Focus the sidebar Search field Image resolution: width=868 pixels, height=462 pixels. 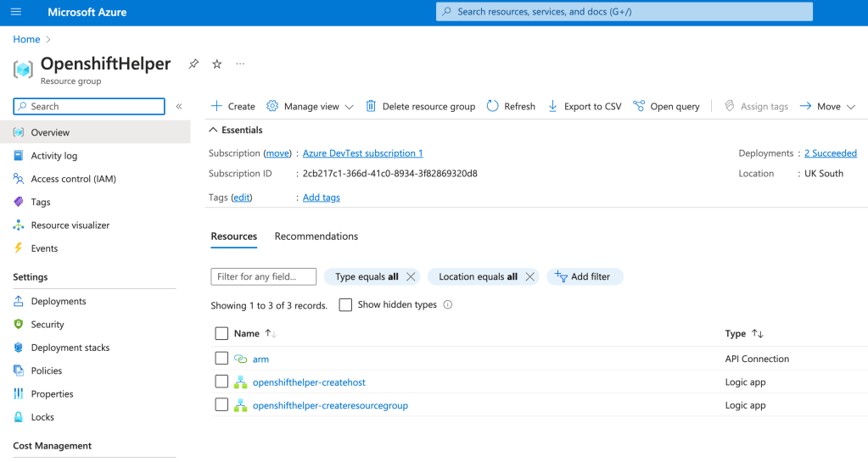pyautogui.click(x=89, y=106)
